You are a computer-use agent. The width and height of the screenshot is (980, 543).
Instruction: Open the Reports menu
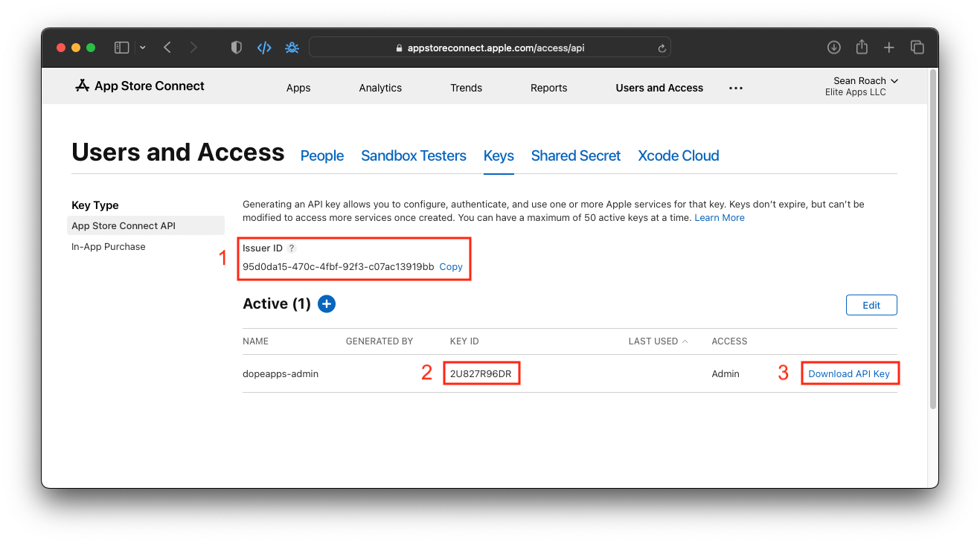click(549, 88)
